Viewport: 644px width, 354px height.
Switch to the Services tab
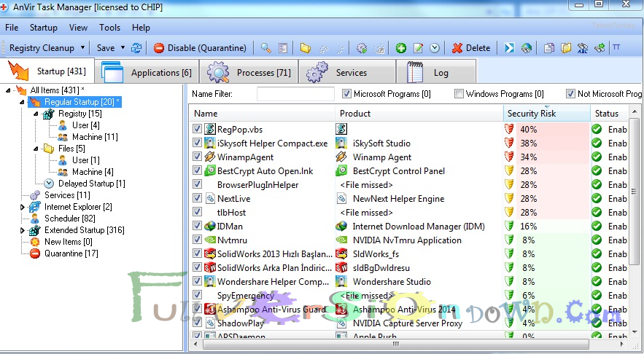347,72
